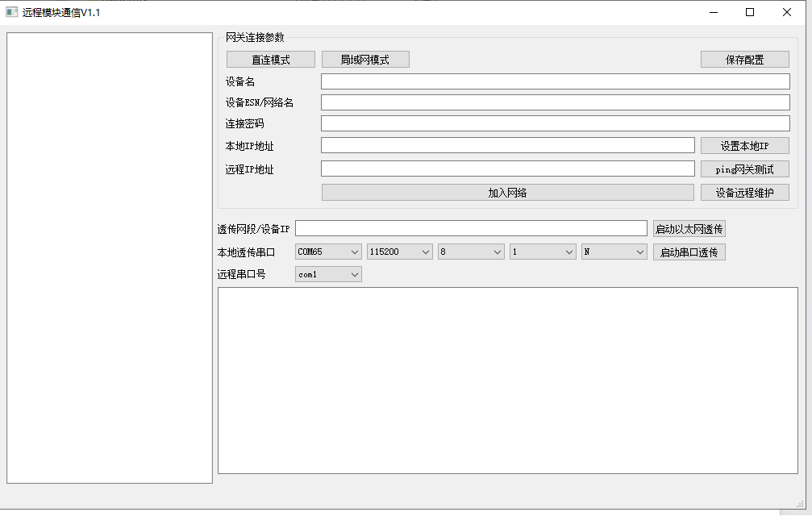Click the 直连模式 mode button

pos(270,59)
